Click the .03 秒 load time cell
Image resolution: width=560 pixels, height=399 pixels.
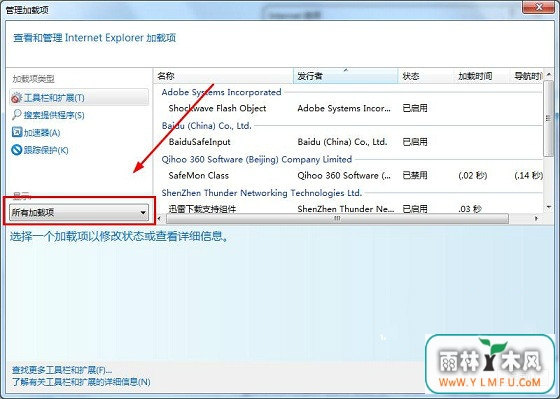[470, 209]
